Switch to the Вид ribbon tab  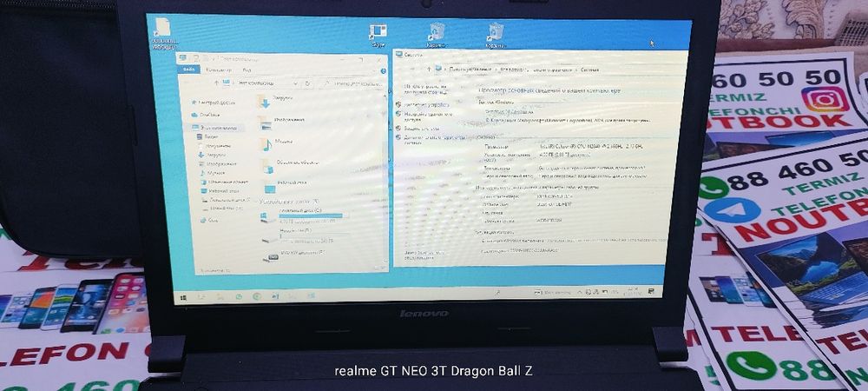pos(247,71)
